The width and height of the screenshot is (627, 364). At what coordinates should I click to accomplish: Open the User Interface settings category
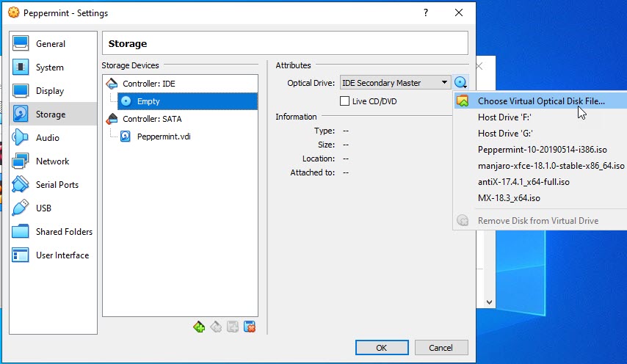pyautogui.click(x=53, y=255)
